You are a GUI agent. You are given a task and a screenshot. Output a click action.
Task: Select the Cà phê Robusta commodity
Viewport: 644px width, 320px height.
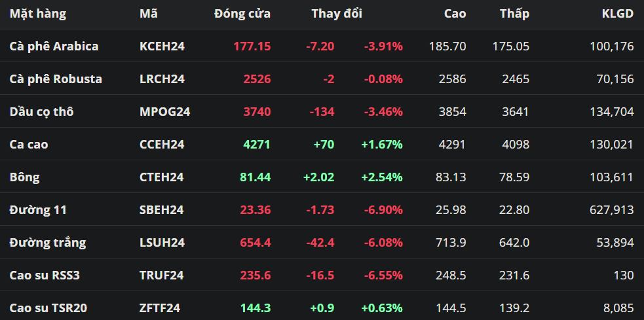pyautogui.click(x=56, y=79)
